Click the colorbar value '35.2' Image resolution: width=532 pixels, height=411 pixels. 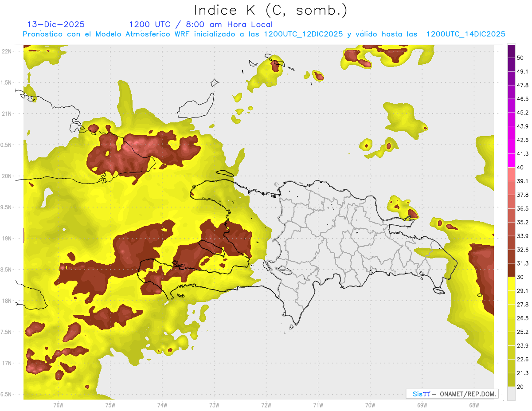coord(523,223)
